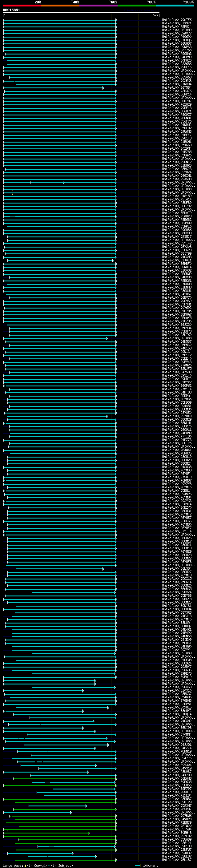Open the UniRef100_Q7X9K1 hit label

(177, 23)
